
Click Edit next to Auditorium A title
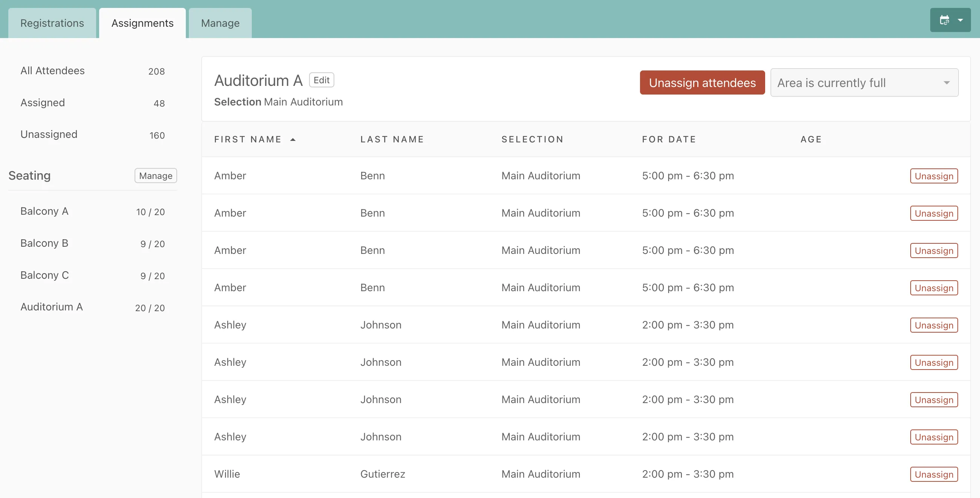322,80
